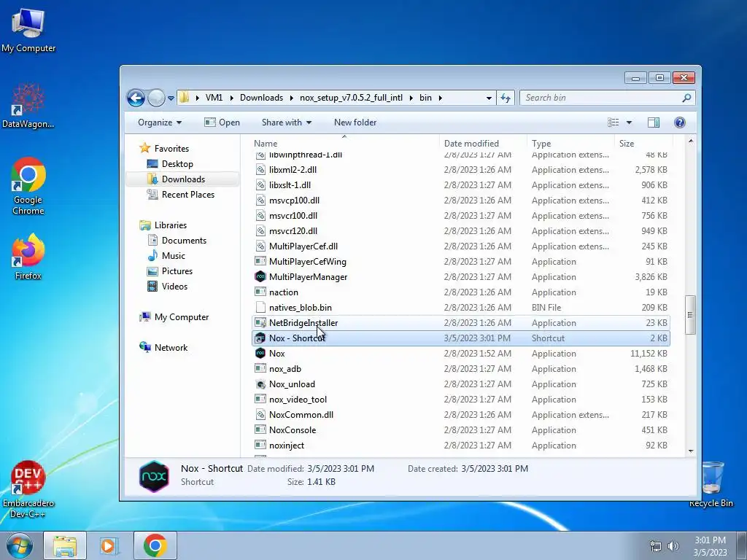
Task: Open the taskbar volume control
Action: (x=673, y=546)
